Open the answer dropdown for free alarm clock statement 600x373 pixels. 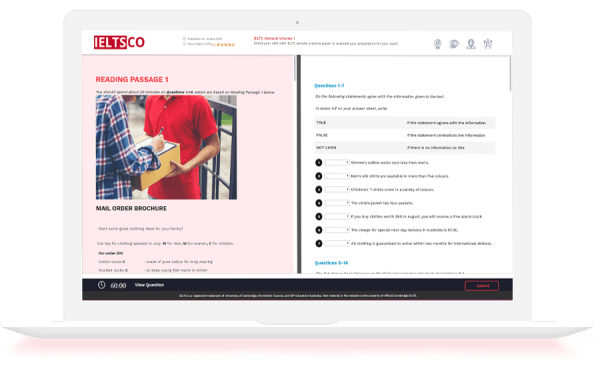coord(337,217)
